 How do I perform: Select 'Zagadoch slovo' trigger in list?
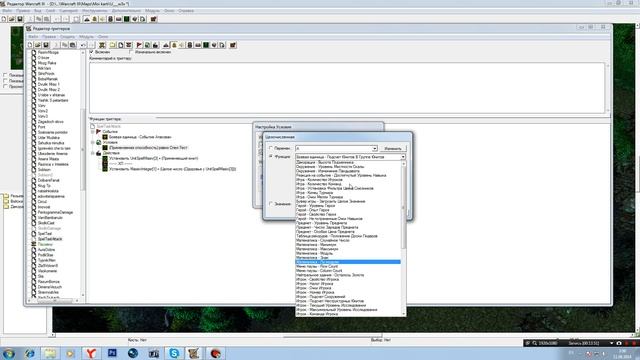(x=50, y=122)
